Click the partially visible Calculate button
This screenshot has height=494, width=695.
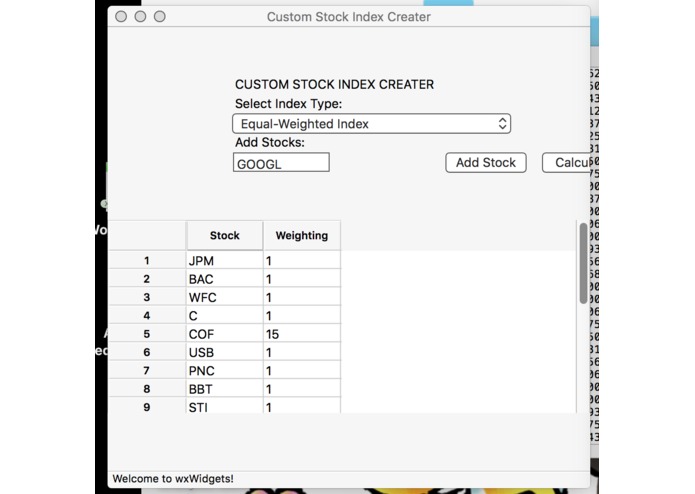coord(566,163)
